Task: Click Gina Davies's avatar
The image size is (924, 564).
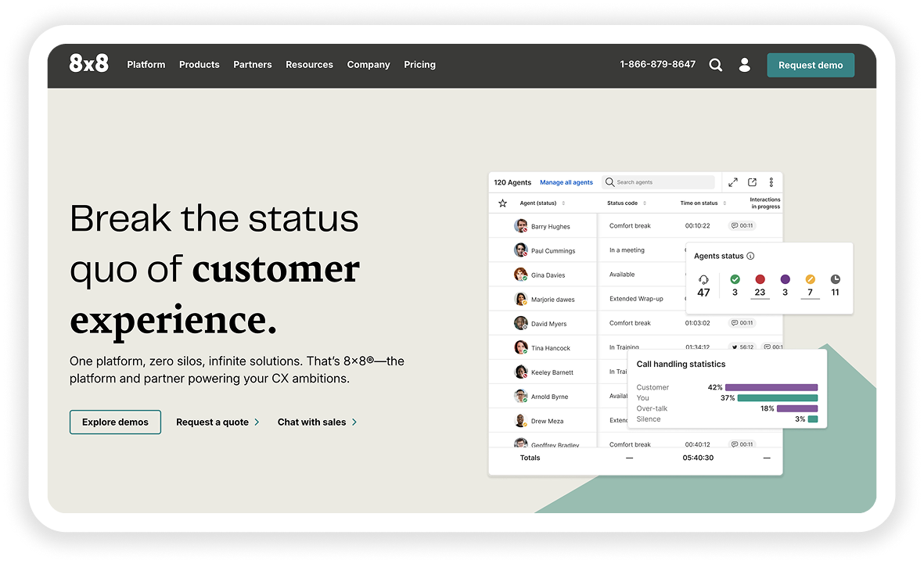Action: (x=520, y=275)
